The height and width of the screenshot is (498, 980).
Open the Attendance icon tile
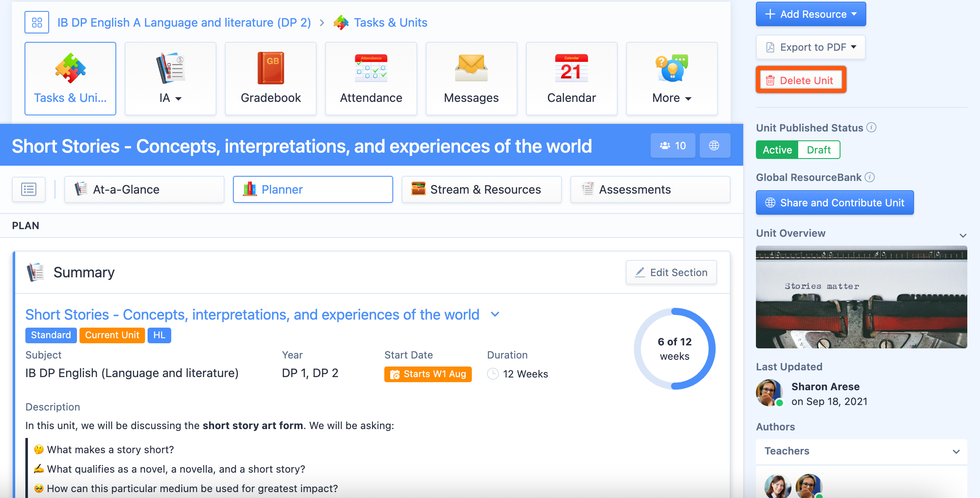pyautogui.click(x=371, y=78)
